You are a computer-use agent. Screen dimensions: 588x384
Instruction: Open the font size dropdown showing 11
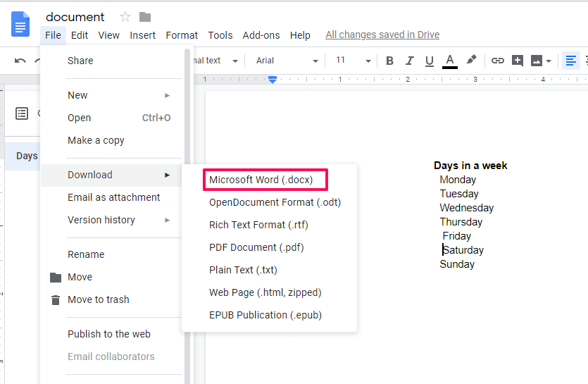point(353,61)
